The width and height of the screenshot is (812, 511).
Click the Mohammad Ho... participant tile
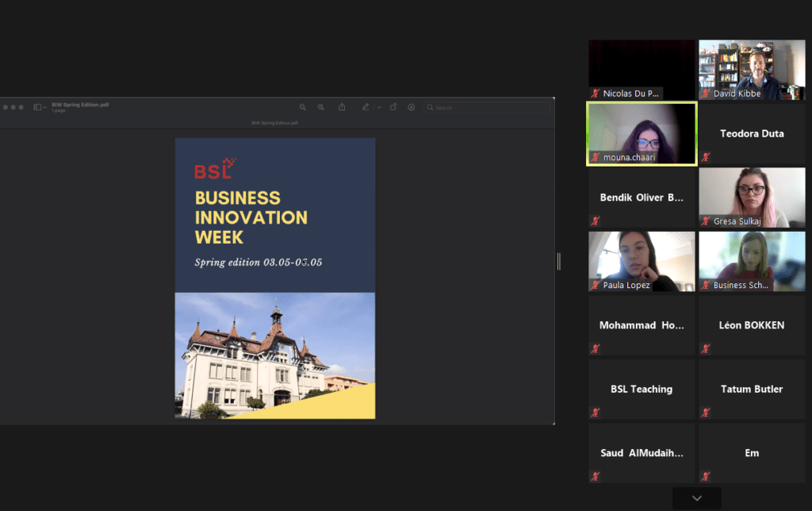click(x=641, y=325)
